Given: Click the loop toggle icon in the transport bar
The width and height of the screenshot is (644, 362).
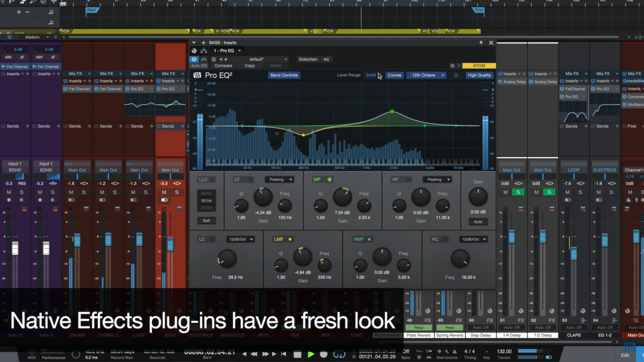Looking at the screenshot, I should point(339,354).
